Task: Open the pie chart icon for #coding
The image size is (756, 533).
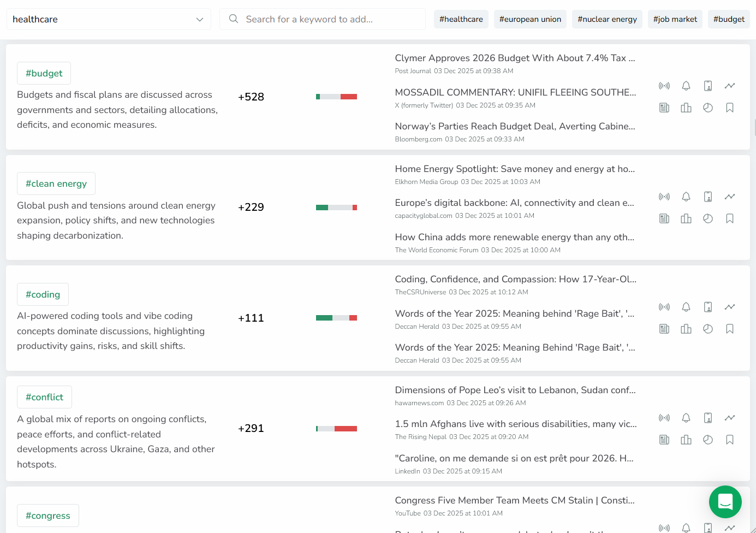Action: coord(708,329)
